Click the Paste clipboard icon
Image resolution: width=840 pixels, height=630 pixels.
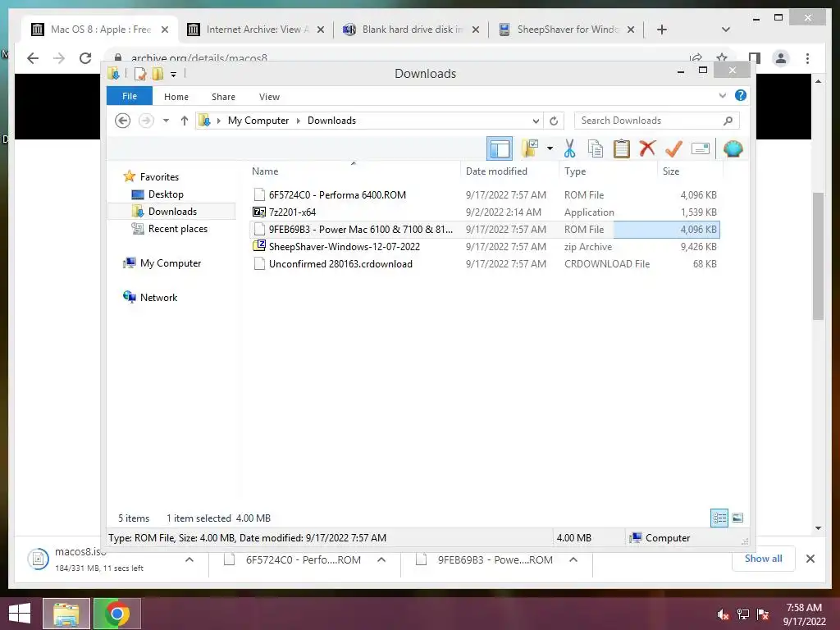tap(622, 148)
